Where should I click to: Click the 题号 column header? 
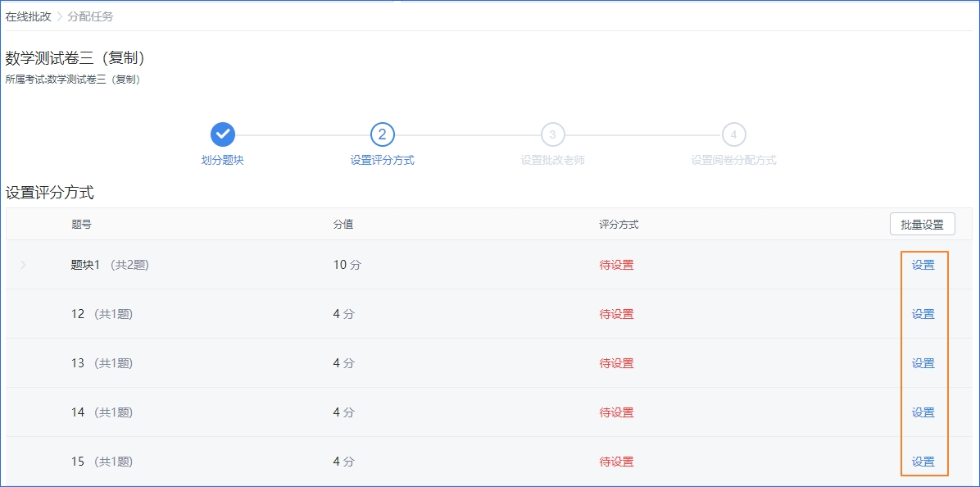tap(82, 225)
